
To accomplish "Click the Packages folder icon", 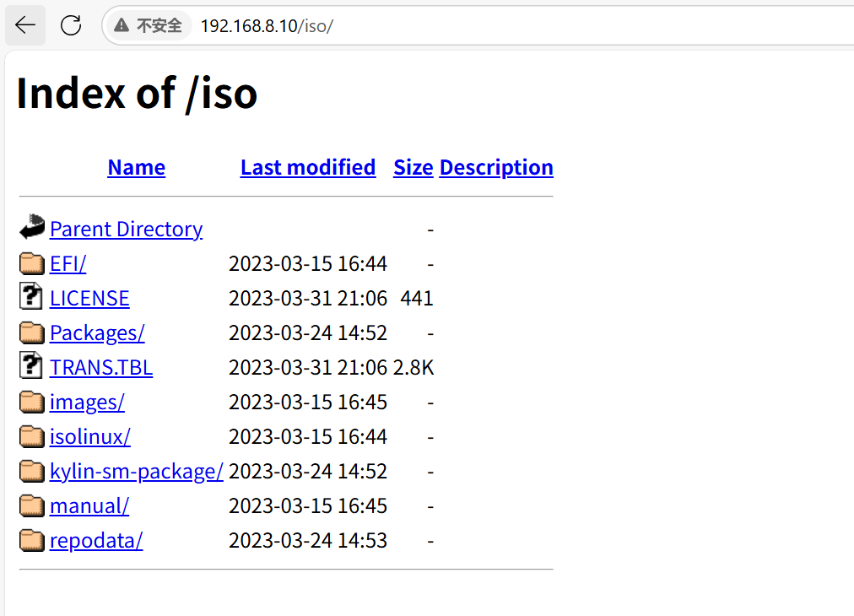I will point(32,332).
